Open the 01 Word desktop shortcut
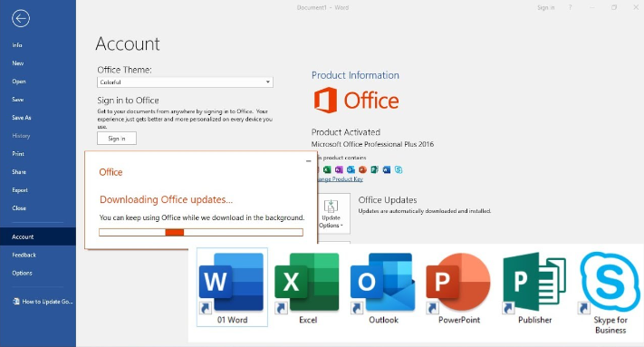 point(232,287)
